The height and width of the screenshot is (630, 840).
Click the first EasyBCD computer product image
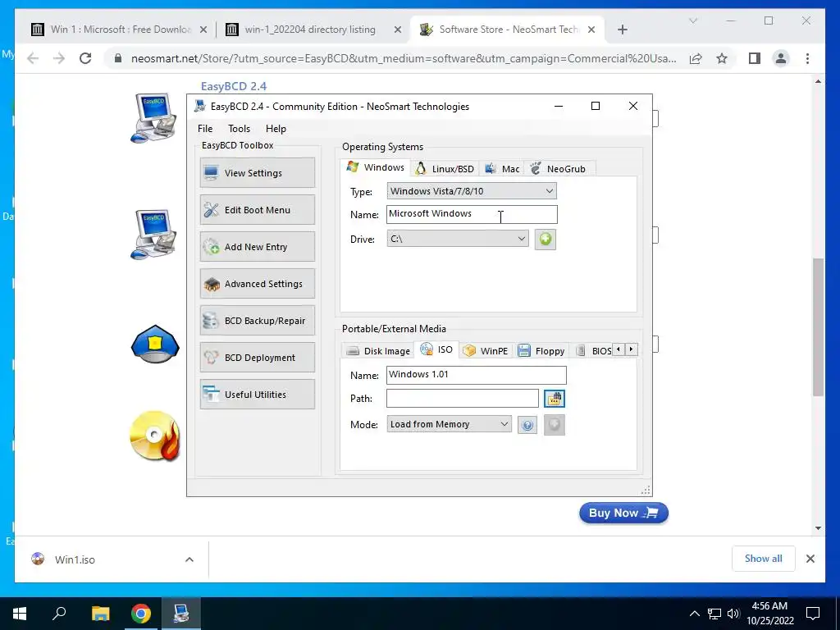click(155, 118)
